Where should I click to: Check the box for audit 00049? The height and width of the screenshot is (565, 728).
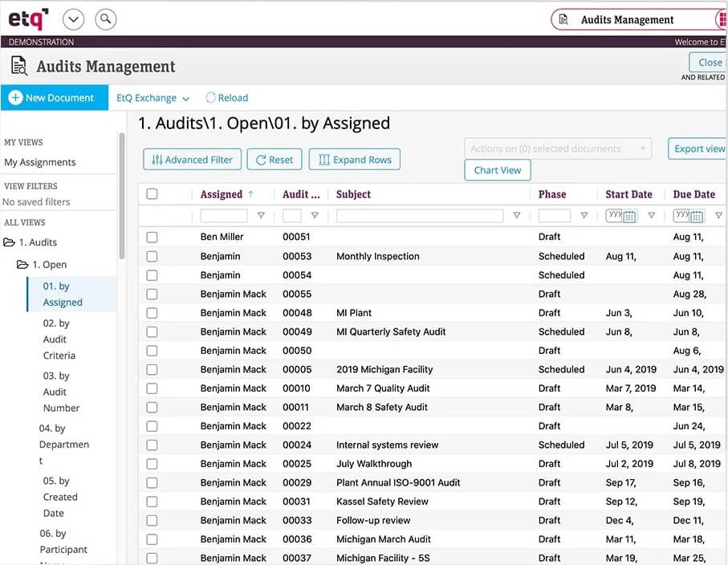[x=152, y=332]
